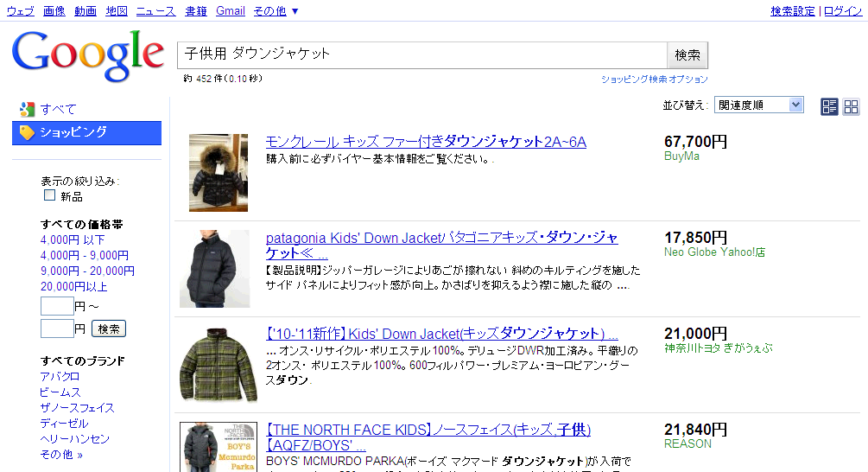Image resolution: width=868 pixels, height=472 pixels.
Task: Filter by brand ディーゼル
Action: coord(64,424)
